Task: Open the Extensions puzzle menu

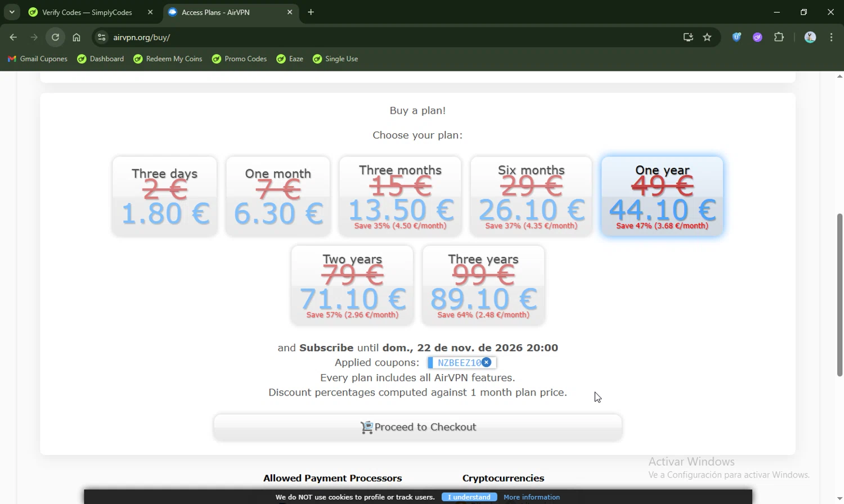Action: tap(779, 37)
